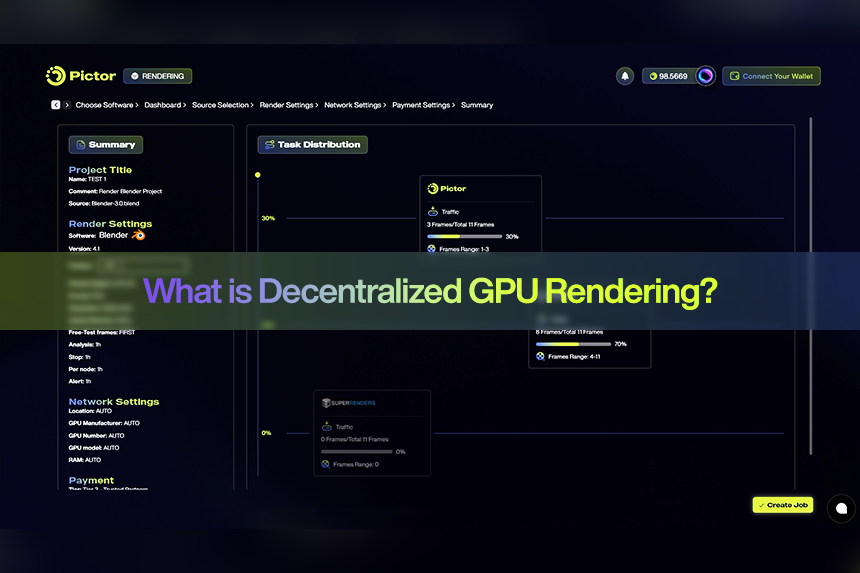Open Render Settings breadcrumb step
This screenshot has width=860, height=573.
tap(288, 105)
